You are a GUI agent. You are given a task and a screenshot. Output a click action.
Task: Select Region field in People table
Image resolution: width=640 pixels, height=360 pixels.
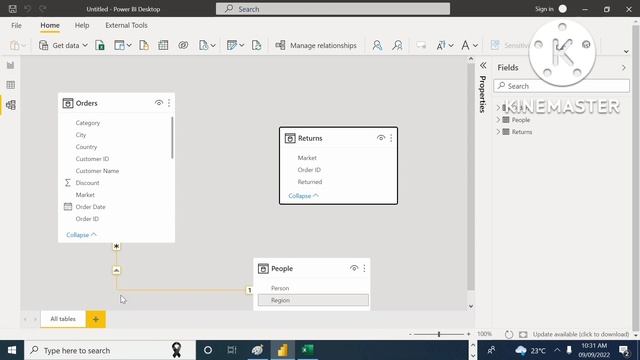pos(313,300)
